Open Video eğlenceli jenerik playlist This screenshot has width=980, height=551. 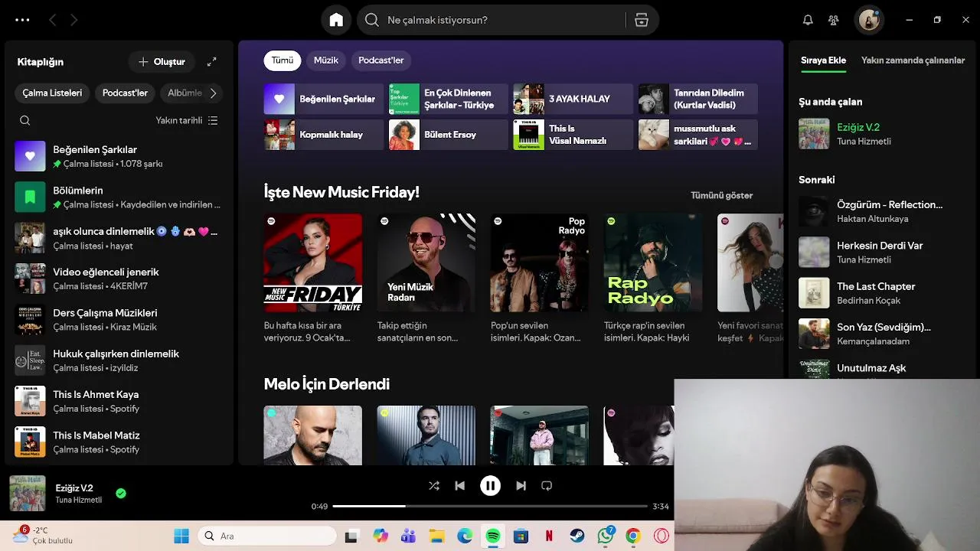click(x=119, y=279)
